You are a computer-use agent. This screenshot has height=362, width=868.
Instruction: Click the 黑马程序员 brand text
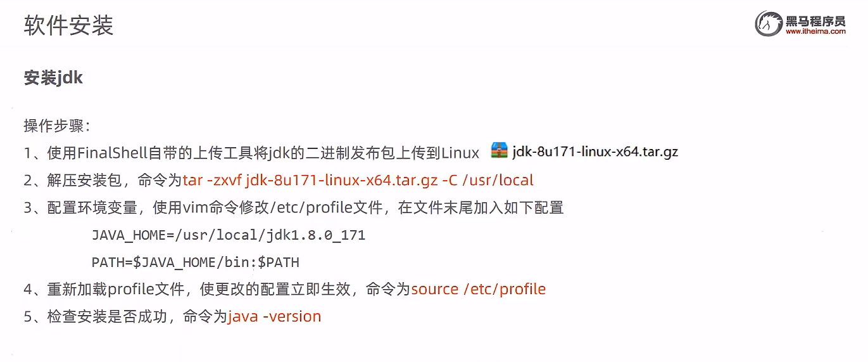click(815, 19)
